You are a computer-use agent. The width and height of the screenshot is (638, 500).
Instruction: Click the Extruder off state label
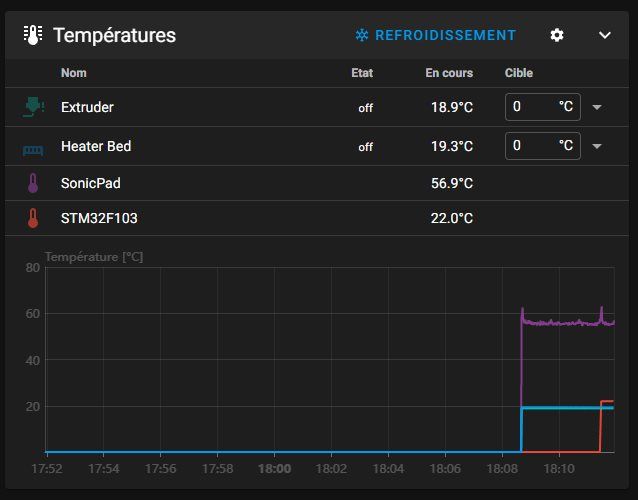click(x=365, y=108)
